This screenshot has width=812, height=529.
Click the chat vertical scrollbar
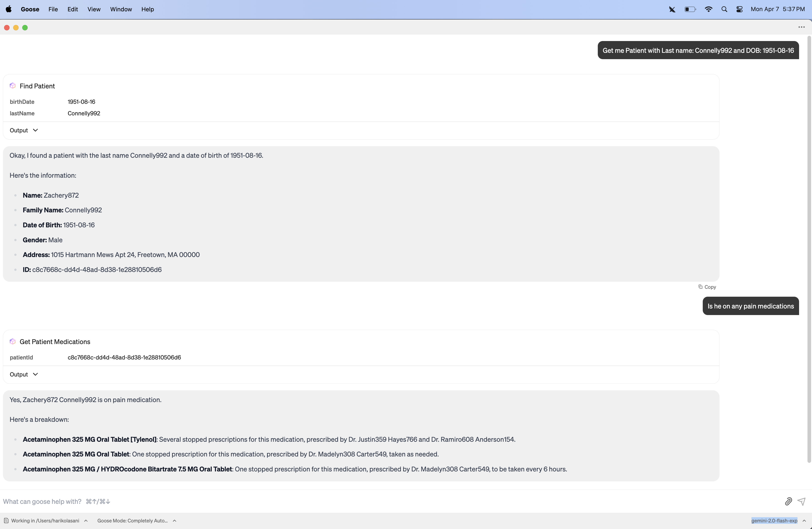click(809, 249)
